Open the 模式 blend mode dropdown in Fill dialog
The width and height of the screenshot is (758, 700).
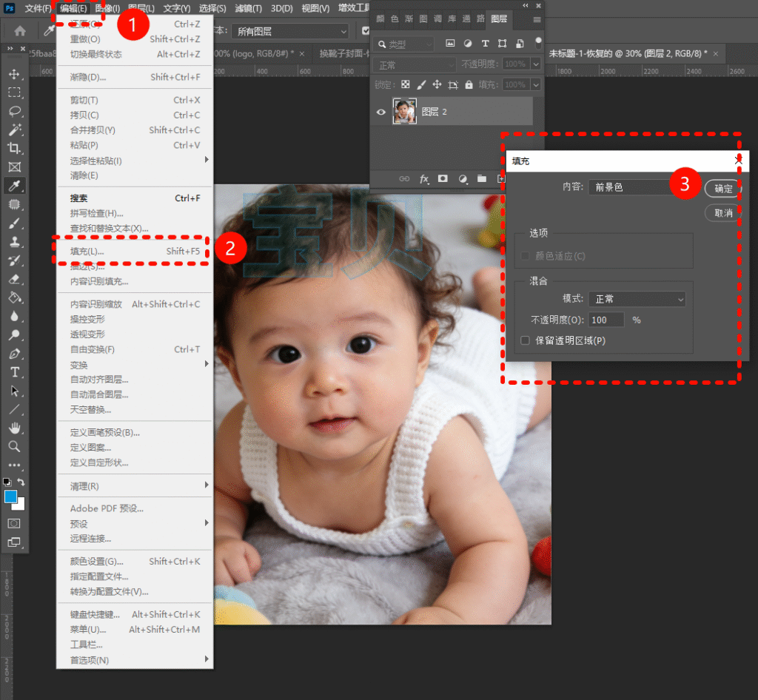(x=637, y=299)
